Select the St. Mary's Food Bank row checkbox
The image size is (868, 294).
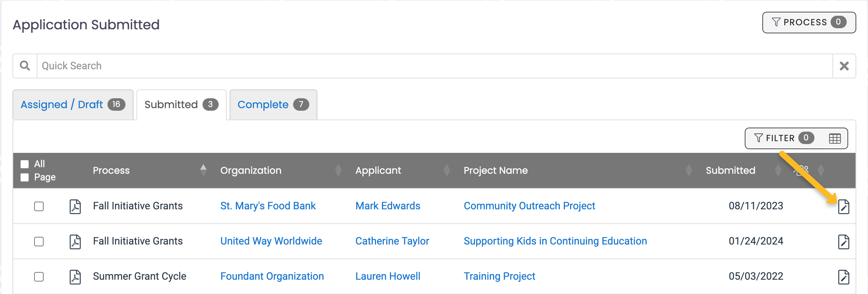coord(39,206)
